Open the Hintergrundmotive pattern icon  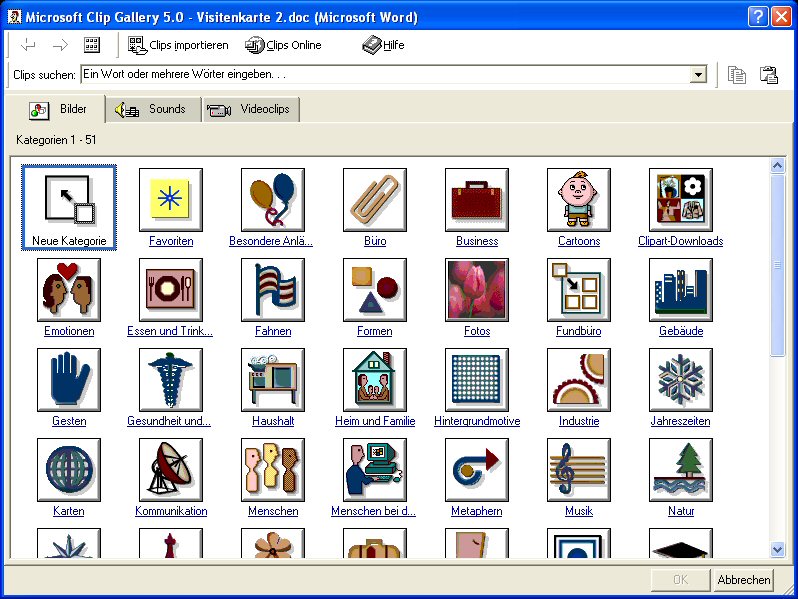click(477, 380)
